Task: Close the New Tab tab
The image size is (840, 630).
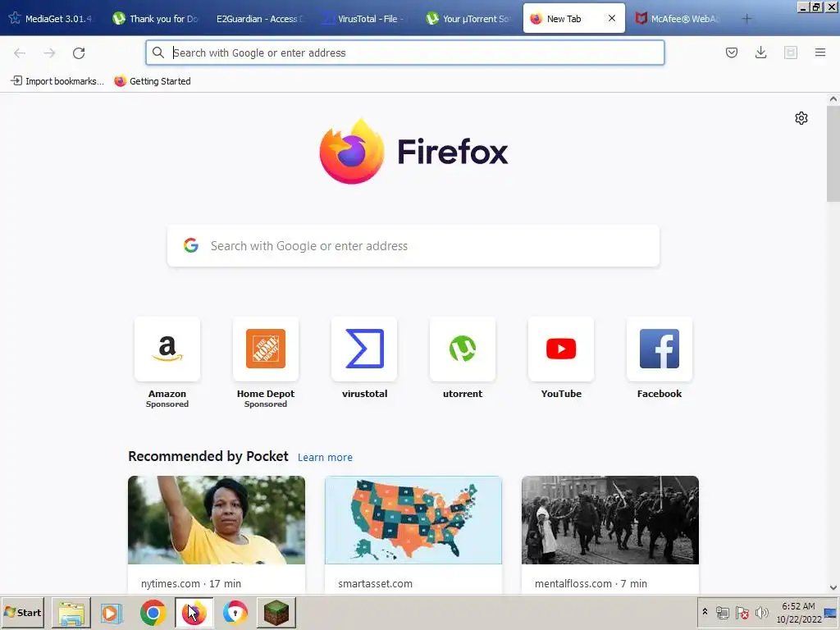Action: pyautogui.click(x=612, y=18)
